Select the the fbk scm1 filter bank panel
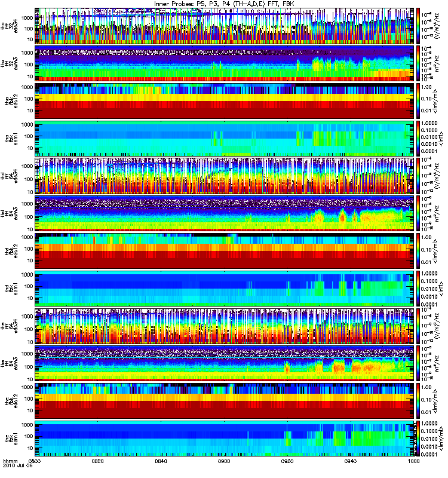Image resolution: width=448 pixels, height=478 pixels. coord(224,439)
